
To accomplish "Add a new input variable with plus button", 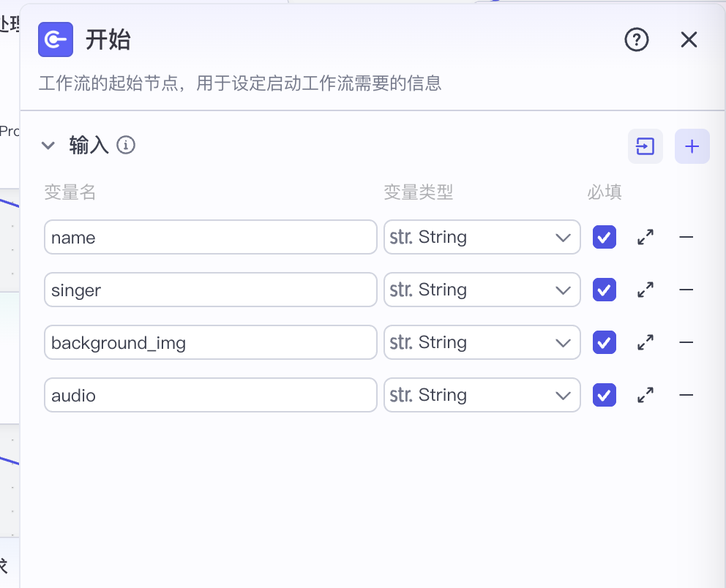I will tap(692, 146).
